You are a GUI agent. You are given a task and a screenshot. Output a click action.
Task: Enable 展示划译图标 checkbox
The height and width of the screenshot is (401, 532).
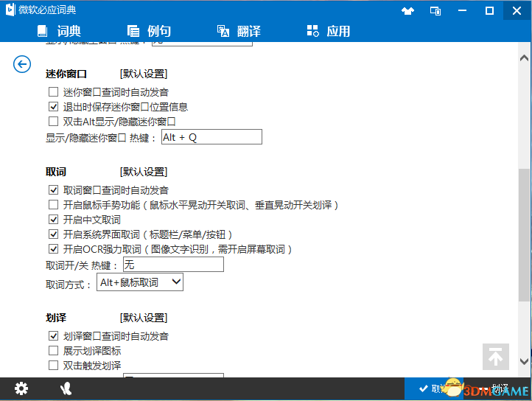(53, 350)
